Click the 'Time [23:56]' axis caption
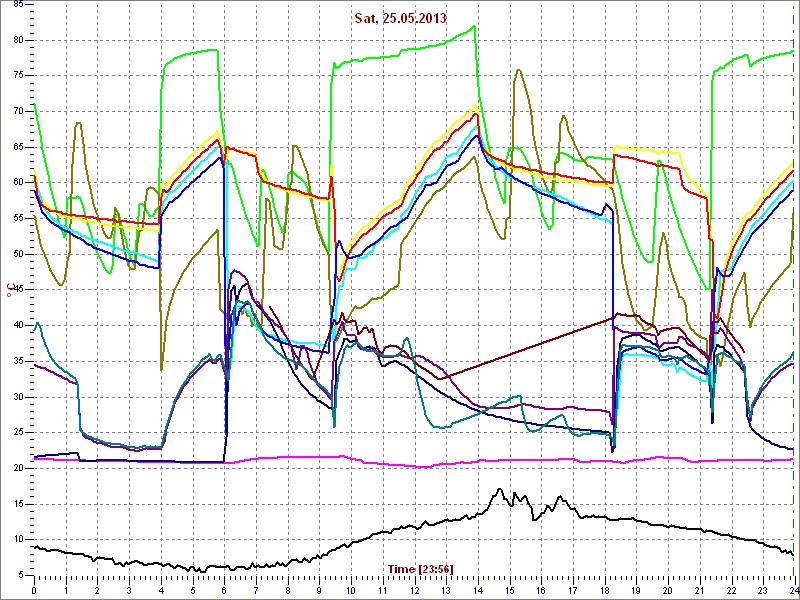 [x=420, y=568]
